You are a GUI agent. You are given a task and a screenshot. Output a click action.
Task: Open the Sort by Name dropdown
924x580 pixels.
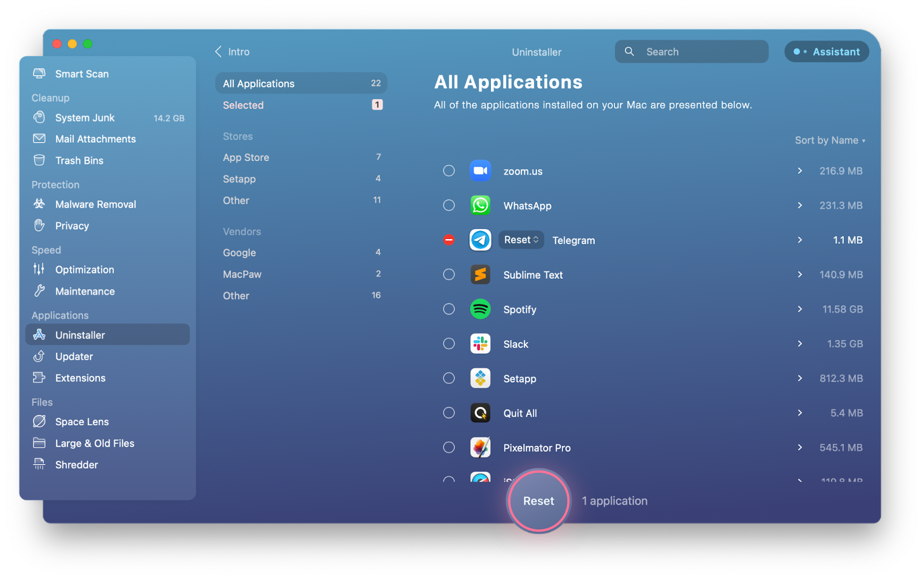(829, 140)
